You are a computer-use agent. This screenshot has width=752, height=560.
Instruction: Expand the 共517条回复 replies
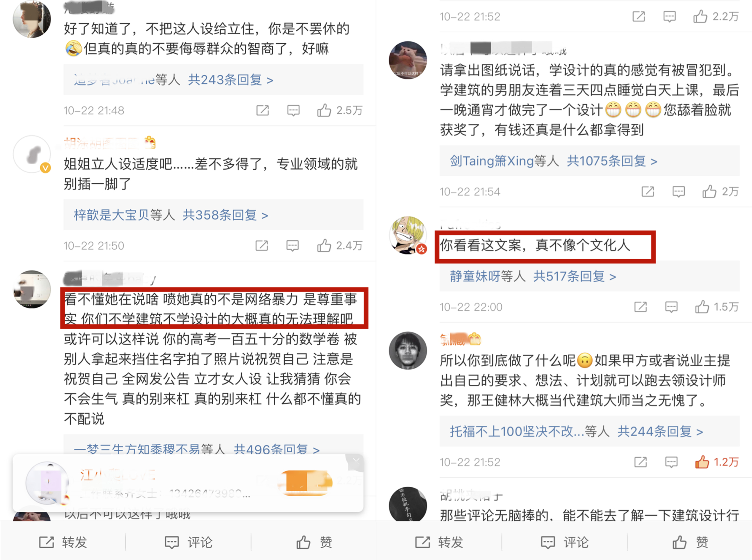[x=575, y=276]
